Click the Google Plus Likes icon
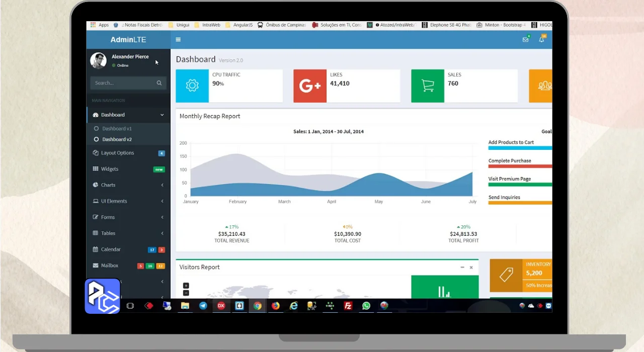This screenshot has width=644, height=352. 310,86
